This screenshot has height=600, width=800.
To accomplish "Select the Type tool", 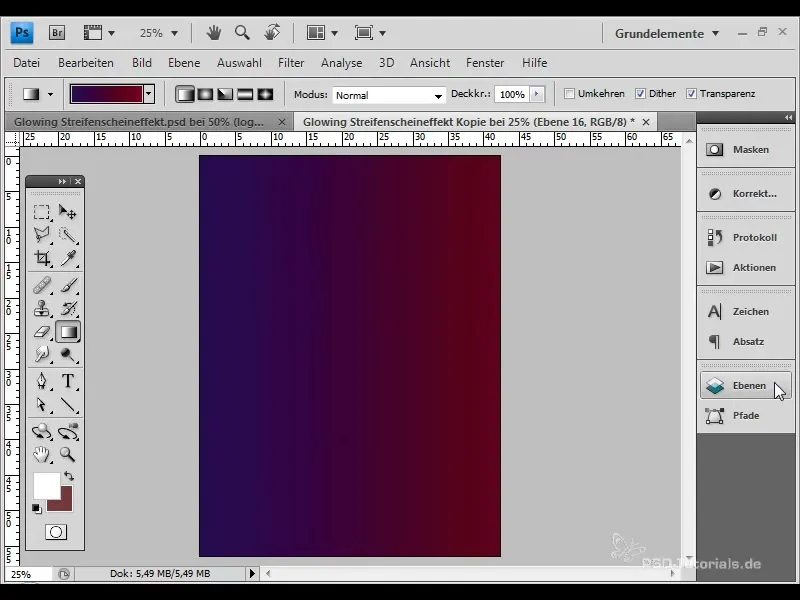I will (x=67, y=381).
